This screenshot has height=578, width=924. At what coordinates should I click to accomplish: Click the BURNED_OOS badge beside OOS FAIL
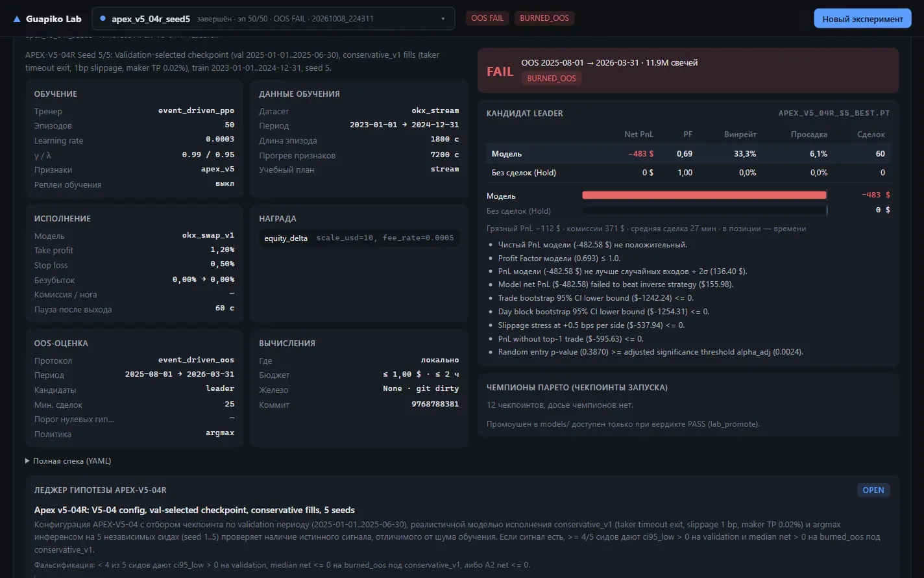544,18
